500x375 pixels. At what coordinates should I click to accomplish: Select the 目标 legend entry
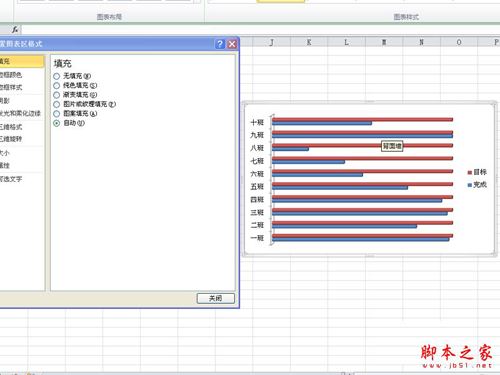point(477,172)
